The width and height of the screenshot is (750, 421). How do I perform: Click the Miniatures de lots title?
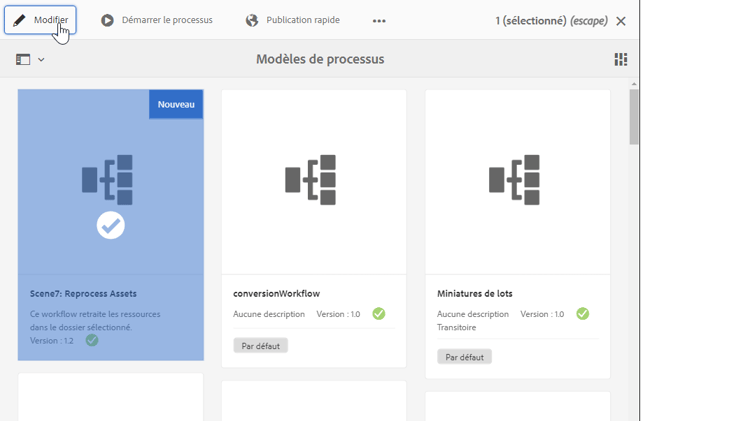tap(474, 293)
